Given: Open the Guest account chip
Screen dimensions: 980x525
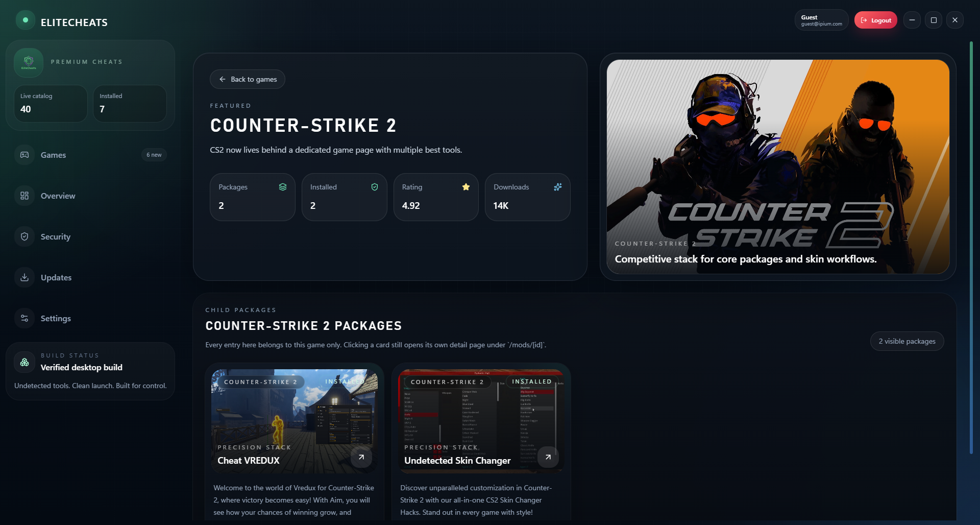Looking at the screenshot, I should pyautogui.click(x=821, y=20).
